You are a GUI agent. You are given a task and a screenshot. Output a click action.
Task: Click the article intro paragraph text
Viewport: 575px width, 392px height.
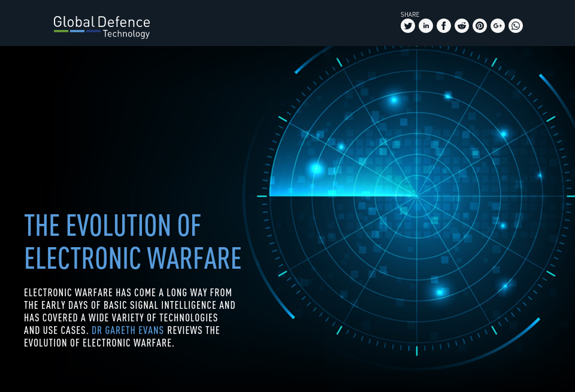pyautogui.click(x=129, y=317)
